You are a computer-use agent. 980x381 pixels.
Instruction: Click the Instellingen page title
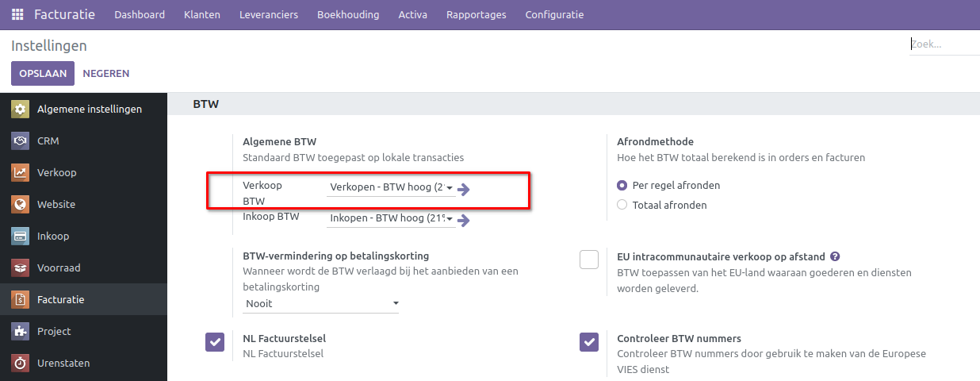coord(49,46)
